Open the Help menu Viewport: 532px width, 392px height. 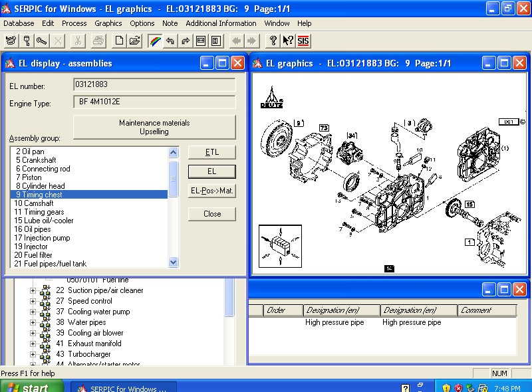[305, 23]
